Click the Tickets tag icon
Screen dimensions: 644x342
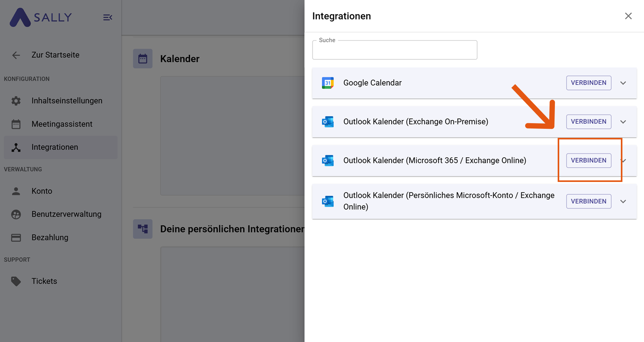pos(16,281)
